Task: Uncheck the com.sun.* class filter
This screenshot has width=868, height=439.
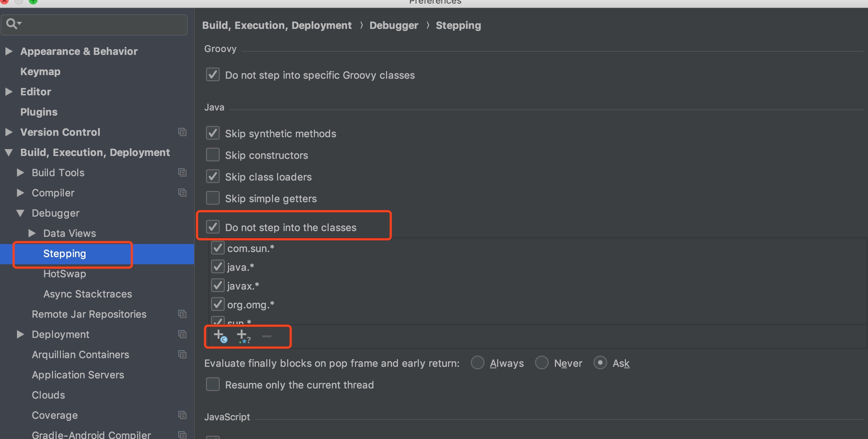Action: click(218, 248)
